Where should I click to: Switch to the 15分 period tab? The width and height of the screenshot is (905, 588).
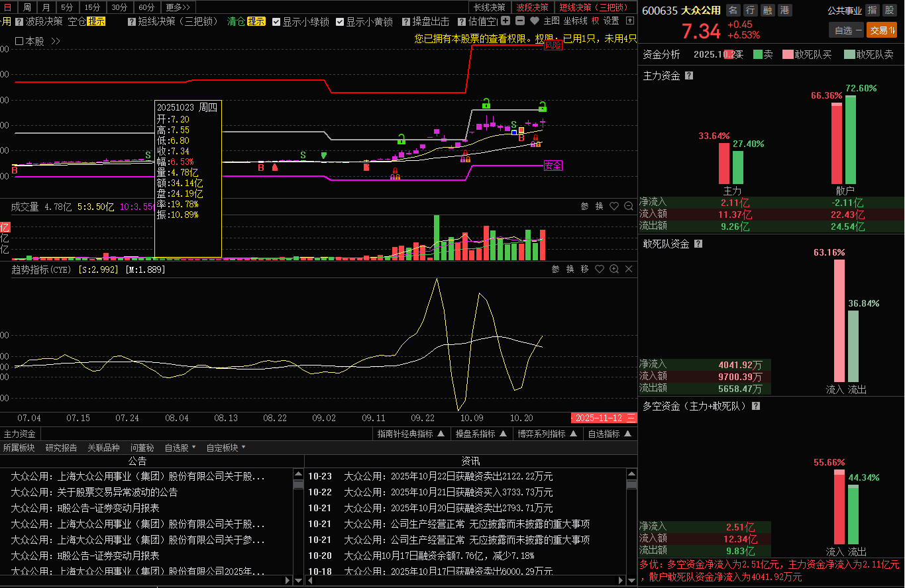point(93,7)
